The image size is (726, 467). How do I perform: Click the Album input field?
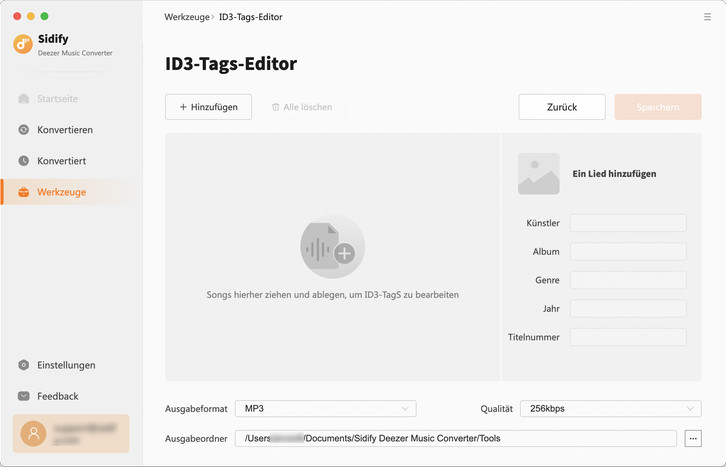(x=628, y=251)
